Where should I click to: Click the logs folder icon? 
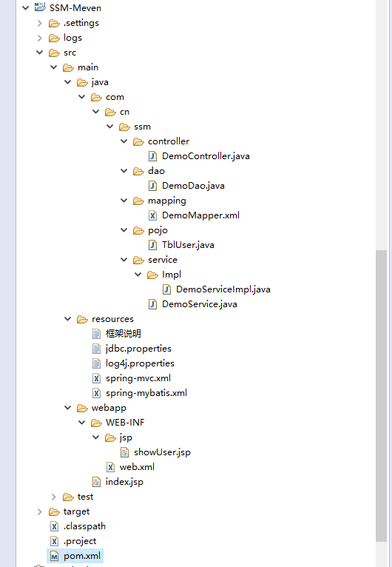pos(54,38)
